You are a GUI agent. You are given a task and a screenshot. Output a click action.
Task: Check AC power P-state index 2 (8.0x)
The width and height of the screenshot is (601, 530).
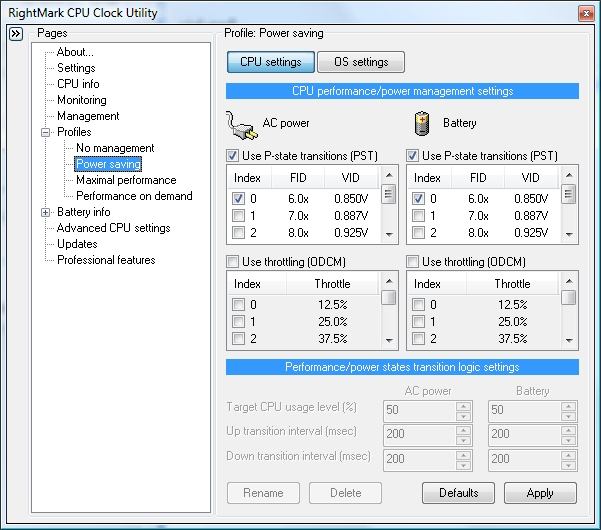[238, 232]
